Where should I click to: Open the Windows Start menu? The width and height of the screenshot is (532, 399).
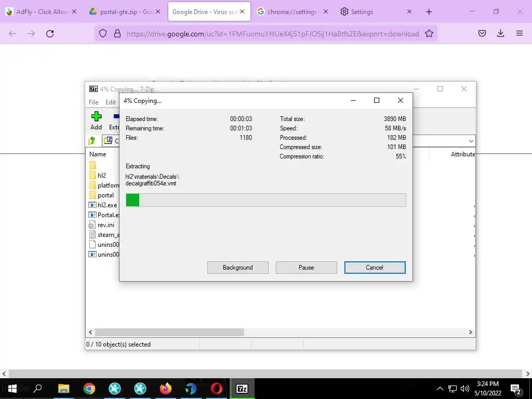click(x=12, y=389)
